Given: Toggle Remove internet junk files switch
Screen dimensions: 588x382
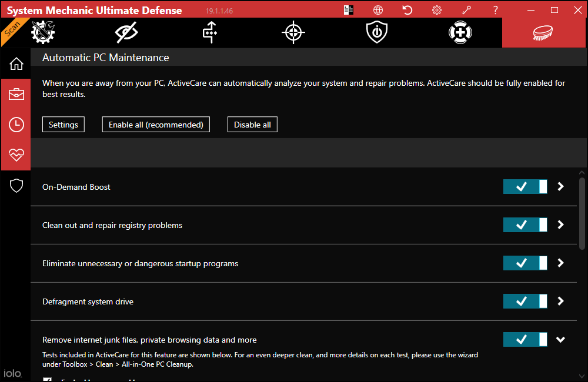Looking at the screenshot, I should pos(525,340).
